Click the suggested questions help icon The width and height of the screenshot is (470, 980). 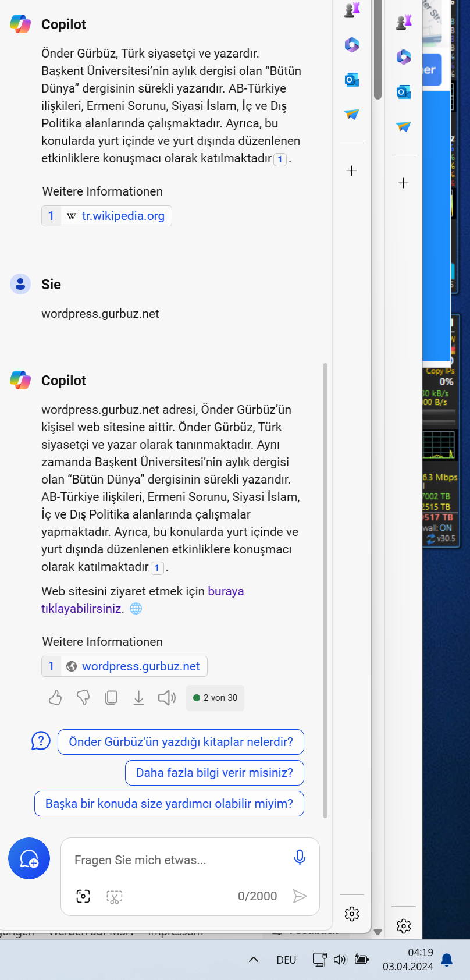[x=41, y=741]
